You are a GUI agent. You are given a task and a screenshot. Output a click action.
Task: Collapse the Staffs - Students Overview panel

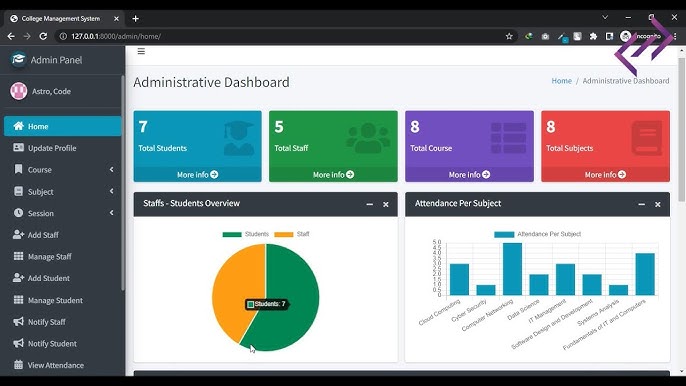[x=370, y=204]
